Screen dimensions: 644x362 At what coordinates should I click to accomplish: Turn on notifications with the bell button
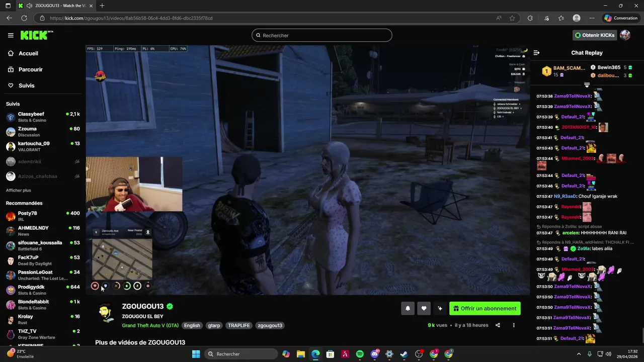click(408, 309)
